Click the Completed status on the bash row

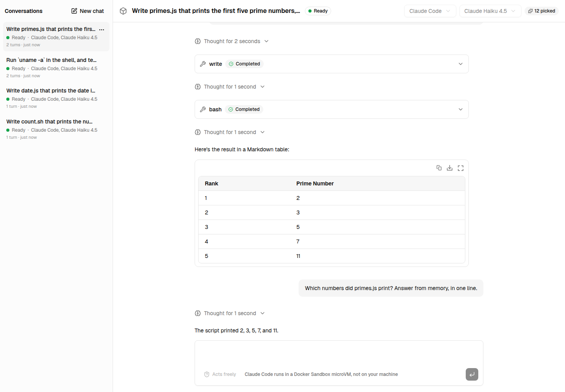pyautogui.click(x=244, y=109)
